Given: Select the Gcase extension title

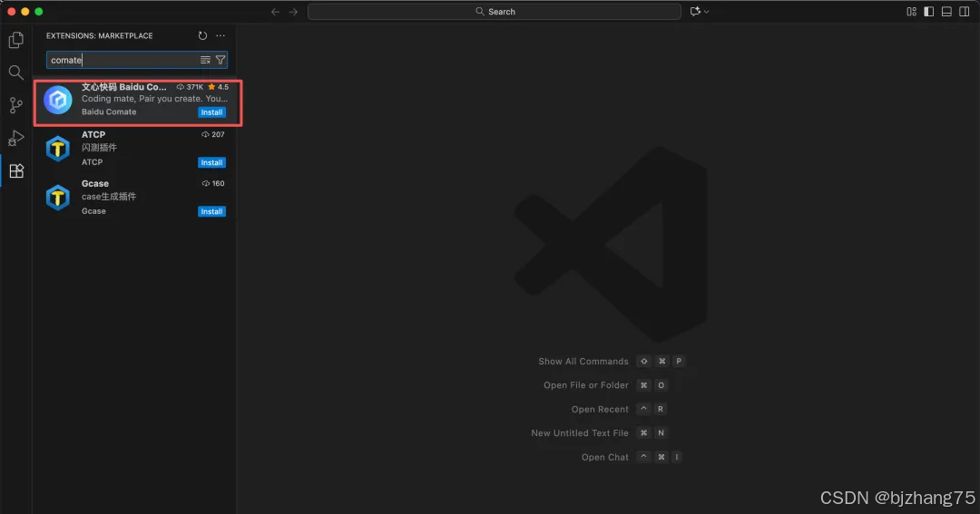Looking at the screenshot, I should coord(95,184).
